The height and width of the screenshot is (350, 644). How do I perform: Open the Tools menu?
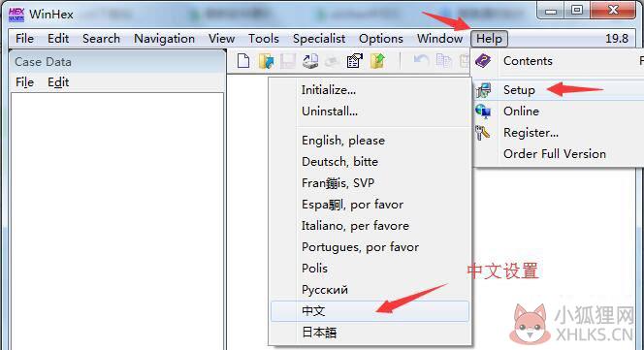[263, 39]
